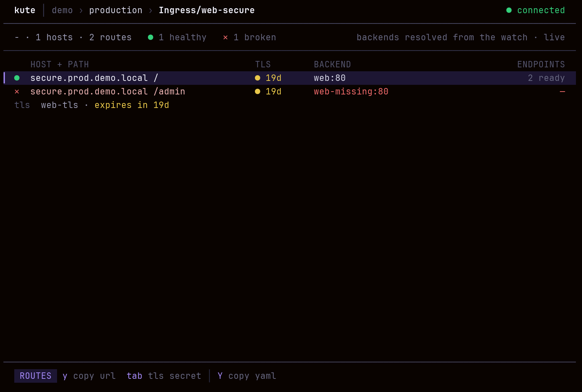The width and height of the screenshot is (582, 392).
Task: Open the production breadcrumb
Action: coord(116,10)
